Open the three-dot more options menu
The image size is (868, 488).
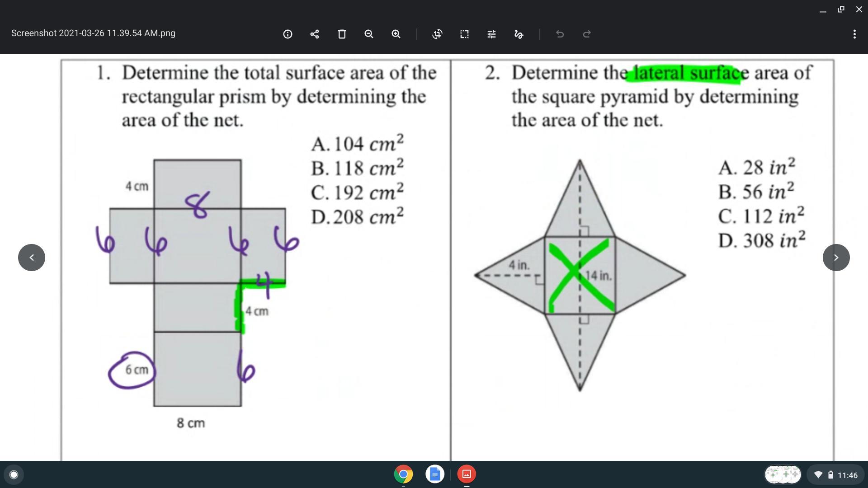tap(854, 34)
